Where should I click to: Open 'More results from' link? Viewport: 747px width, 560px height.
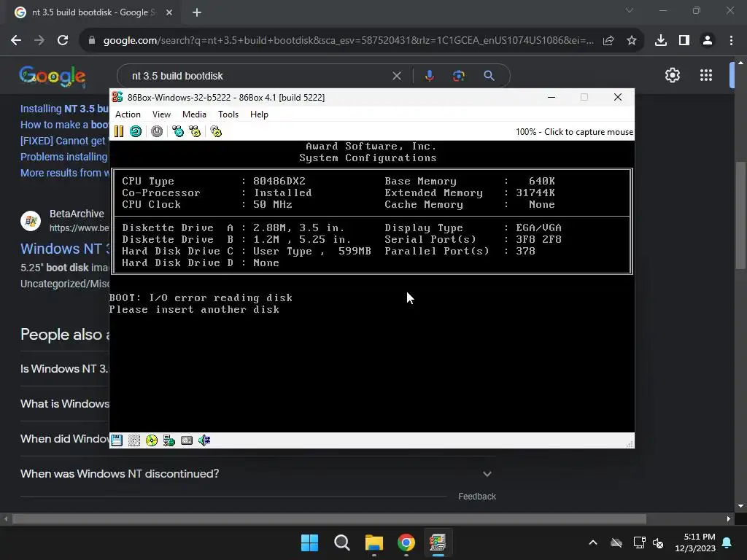[x=64, y=173]
